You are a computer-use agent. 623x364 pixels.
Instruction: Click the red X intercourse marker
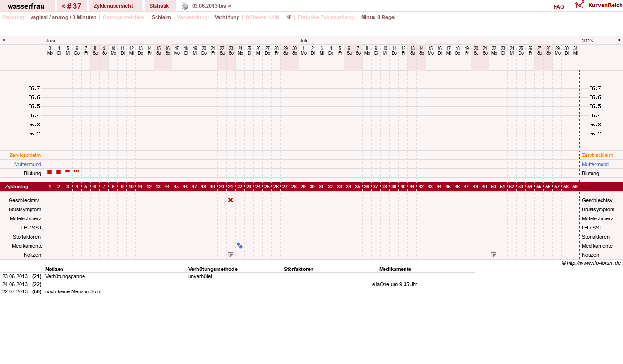point(231,200)
